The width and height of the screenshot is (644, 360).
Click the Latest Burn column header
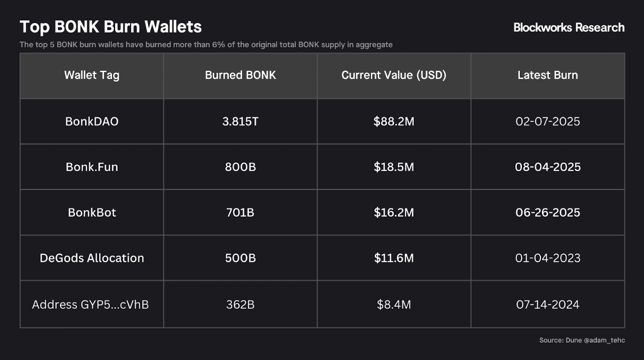click(x=547, y=75)
